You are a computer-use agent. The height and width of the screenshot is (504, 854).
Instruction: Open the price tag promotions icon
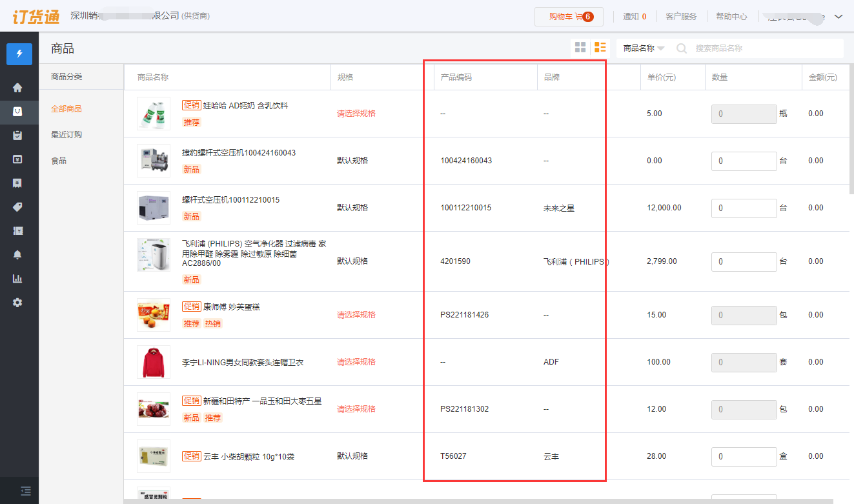click(17, 207)
